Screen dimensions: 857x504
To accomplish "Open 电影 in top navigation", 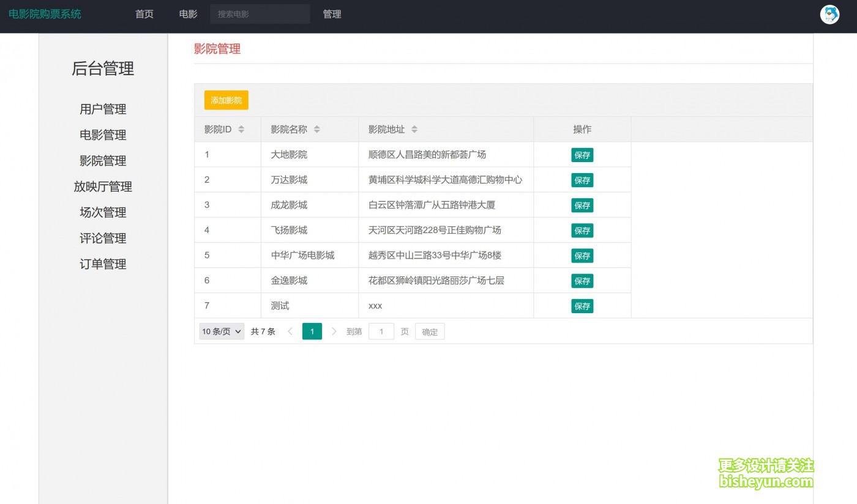I will coord(189,14).
